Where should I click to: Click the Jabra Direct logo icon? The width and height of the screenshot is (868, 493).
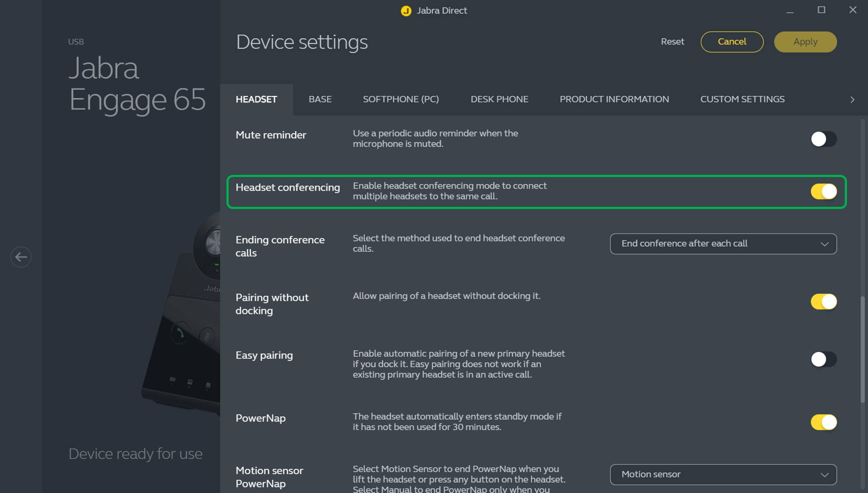406,11
